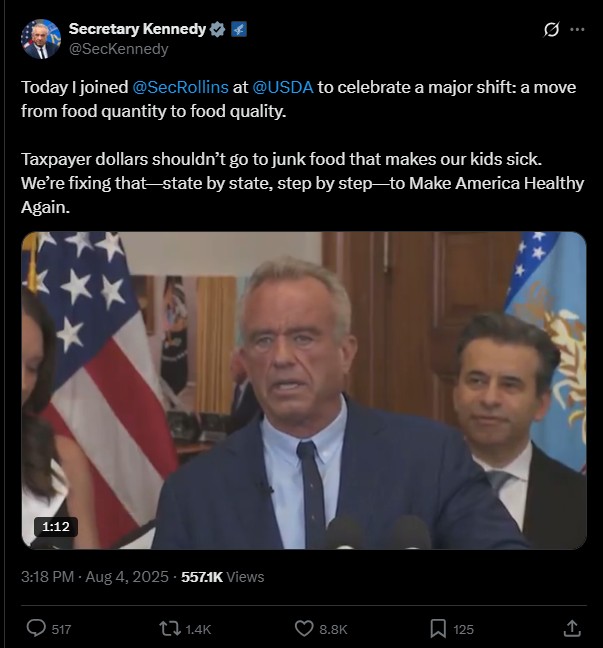Screen dimensions: 603x648
Task: Open the @USDA mention link
Action: (283, 87)
